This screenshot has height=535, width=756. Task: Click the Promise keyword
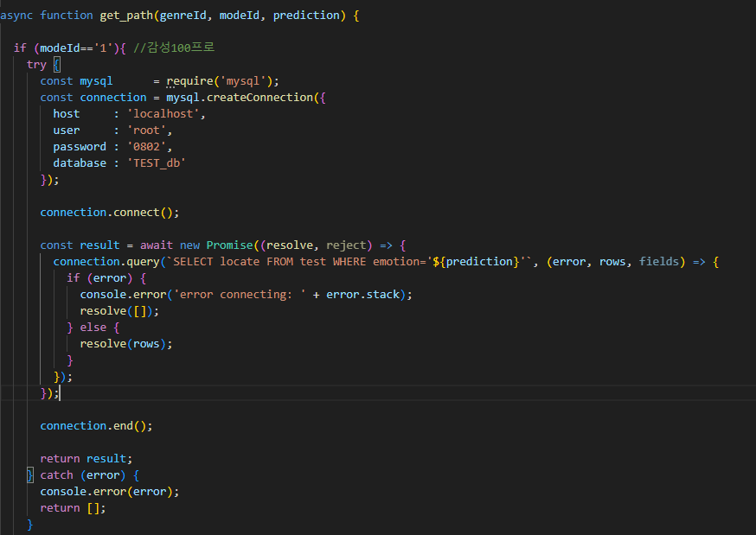(x=229, y=245)
